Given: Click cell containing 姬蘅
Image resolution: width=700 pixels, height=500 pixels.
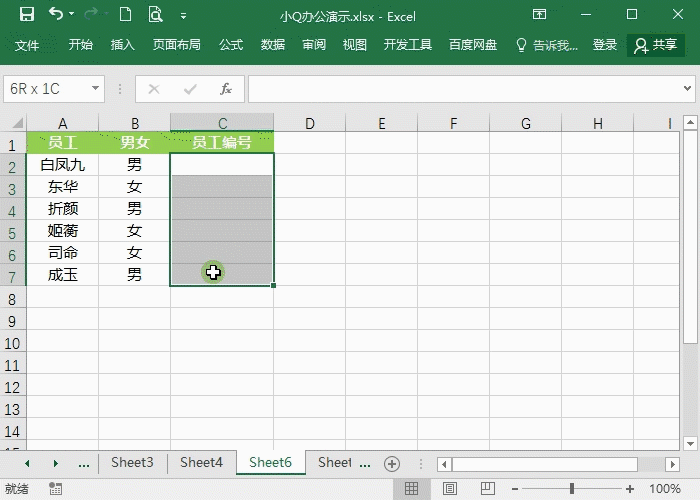Looking at the screenshot, I should [x=62, y=230].
